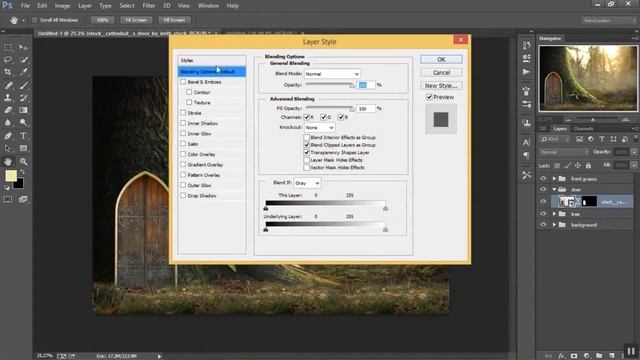Click the Quick Mask mode icon

[x=8, y=199]
